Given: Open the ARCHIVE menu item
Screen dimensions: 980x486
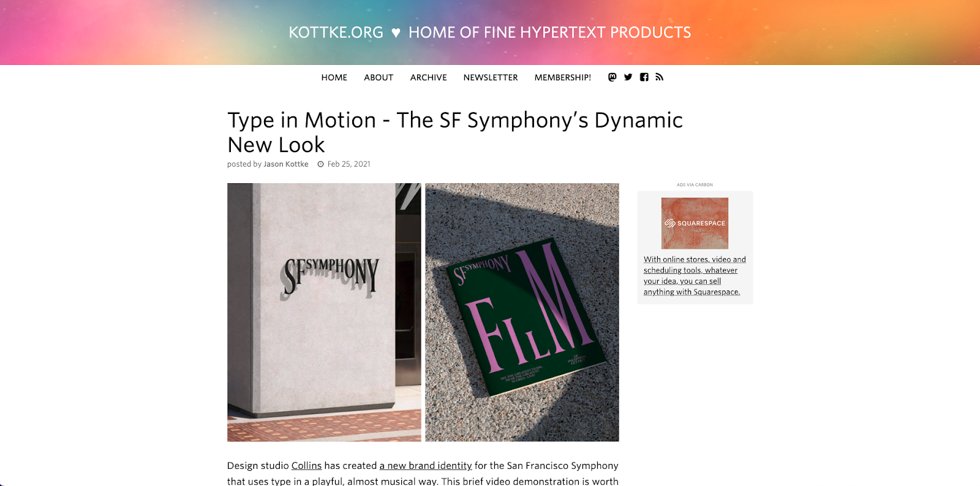Looking at the screenshot, I should [x=429, y=77].
